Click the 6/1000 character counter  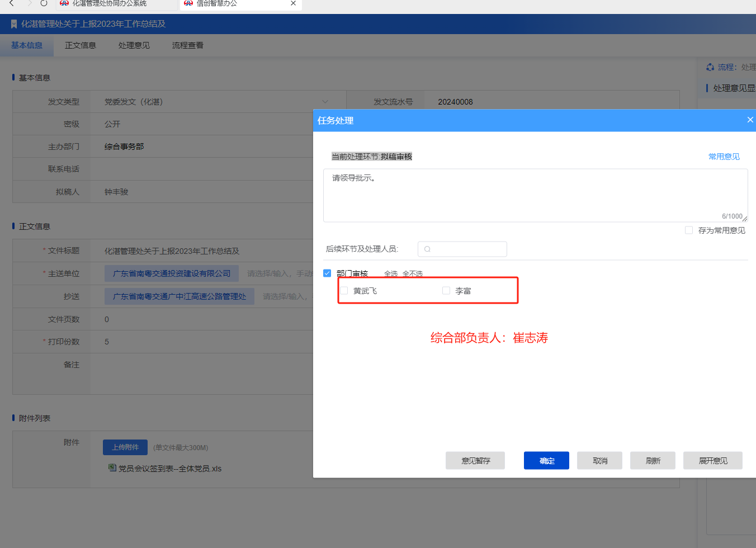tap(732, 216)
